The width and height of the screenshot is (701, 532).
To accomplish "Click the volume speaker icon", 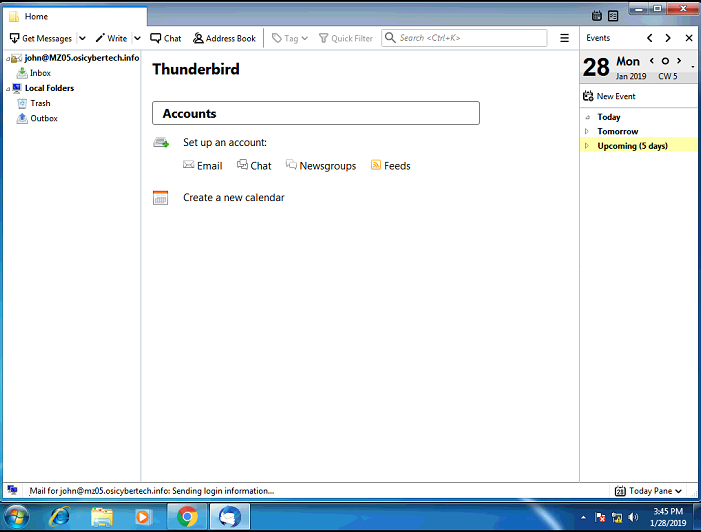I will point(633,518).
